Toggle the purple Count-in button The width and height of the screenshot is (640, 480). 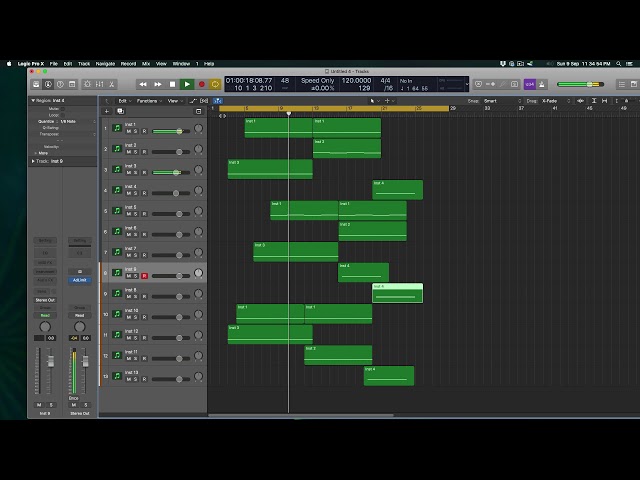click(x=530, y=84)
